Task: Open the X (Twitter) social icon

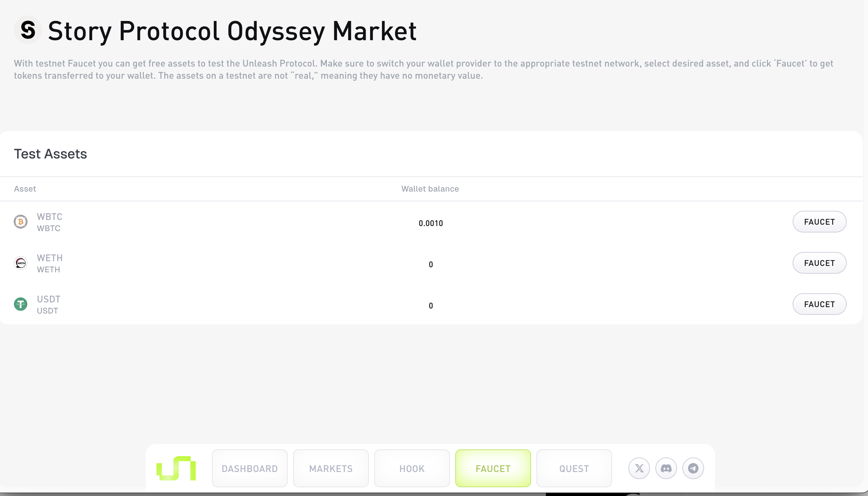Action: 639,468
